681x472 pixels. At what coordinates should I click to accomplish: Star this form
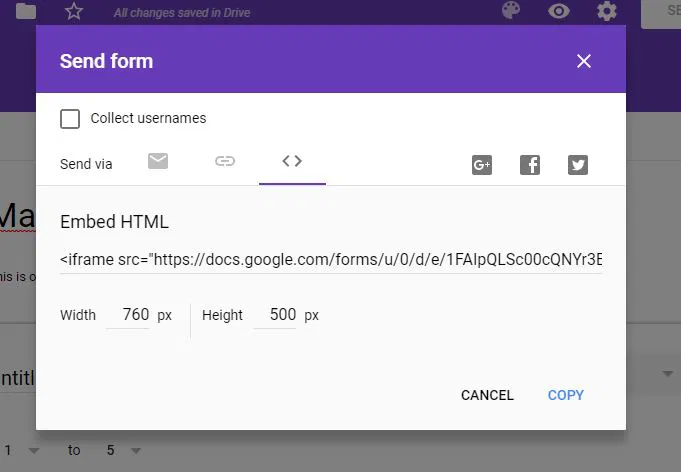point(74,11)
